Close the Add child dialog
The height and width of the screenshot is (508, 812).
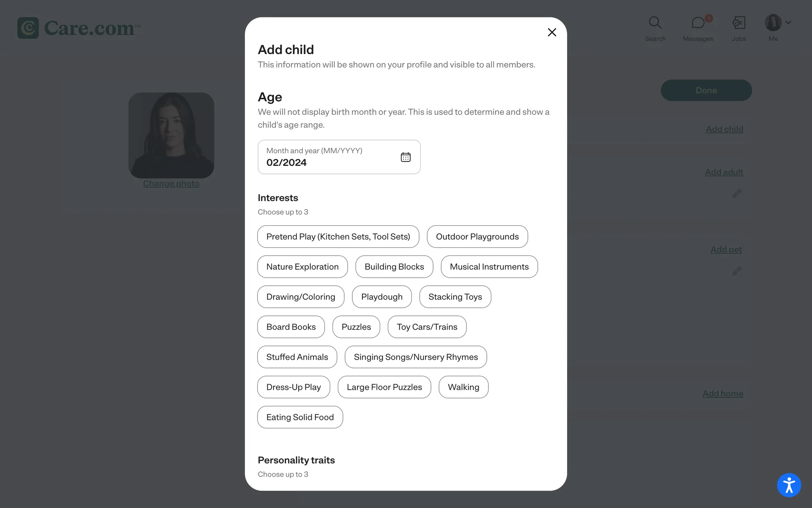551,32
